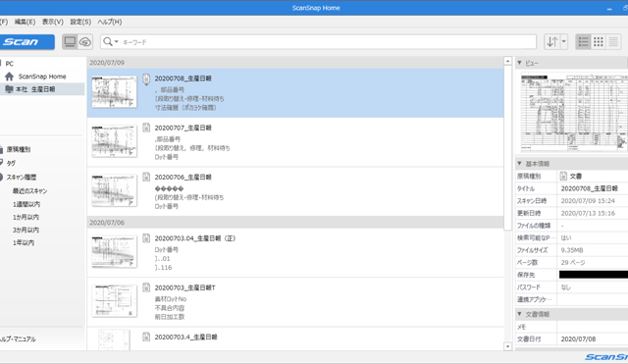Click the document icon beside 20200703_生産日報T
The image size is (628, 364).
click(146, 287)
